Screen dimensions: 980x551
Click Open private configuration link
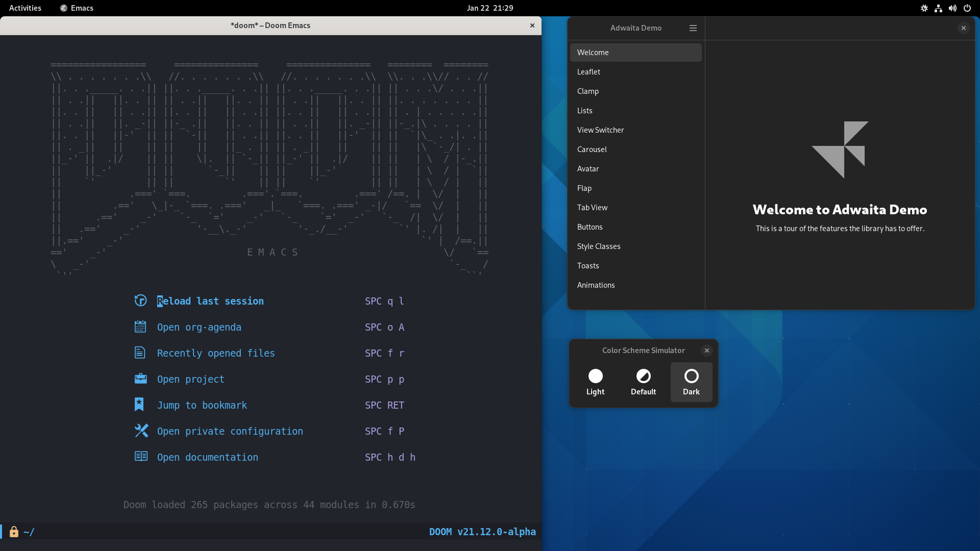(x=230, y=431)
